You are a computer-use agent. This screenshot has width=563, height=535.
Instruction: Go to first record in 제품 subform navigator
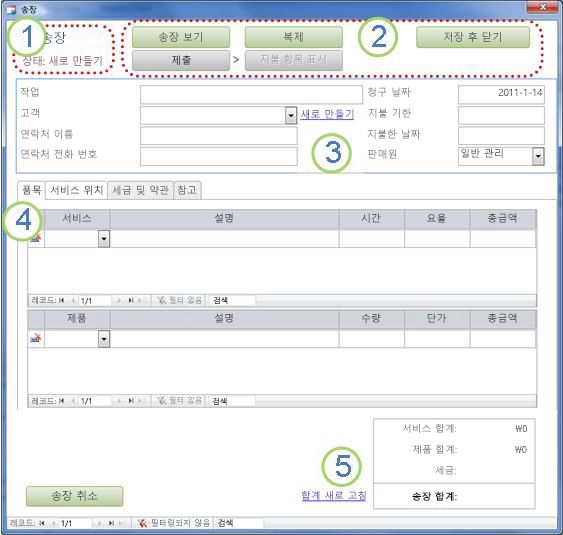[x=62, y=401]
